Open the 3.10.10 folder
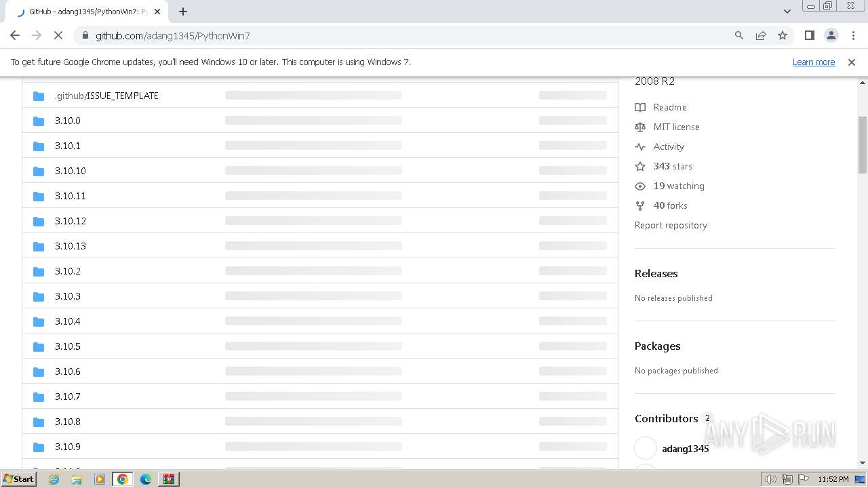The width and height of the screenshot is (868, 488). click(71, 171)
